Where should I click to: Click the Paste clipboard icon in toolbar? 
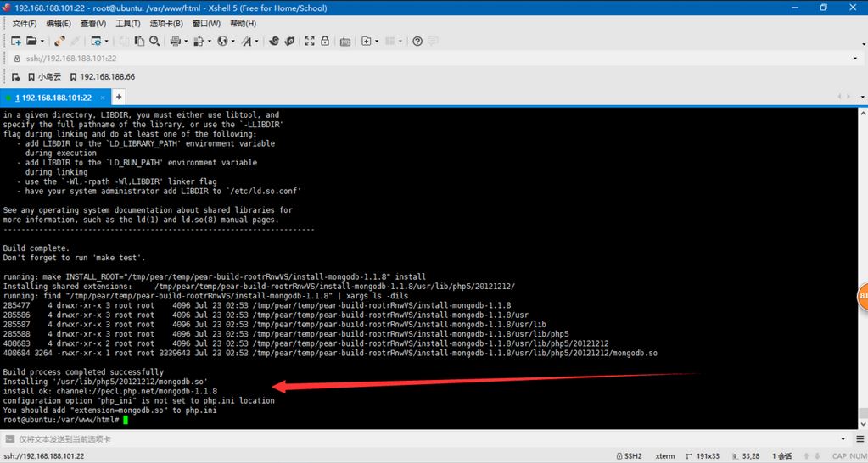click(x=139, y=41)
